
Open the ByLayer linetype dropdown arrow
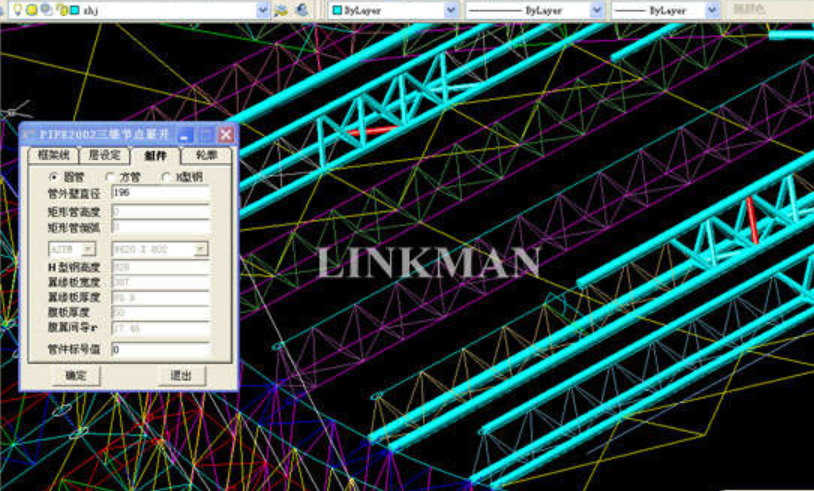pos(597,10)
